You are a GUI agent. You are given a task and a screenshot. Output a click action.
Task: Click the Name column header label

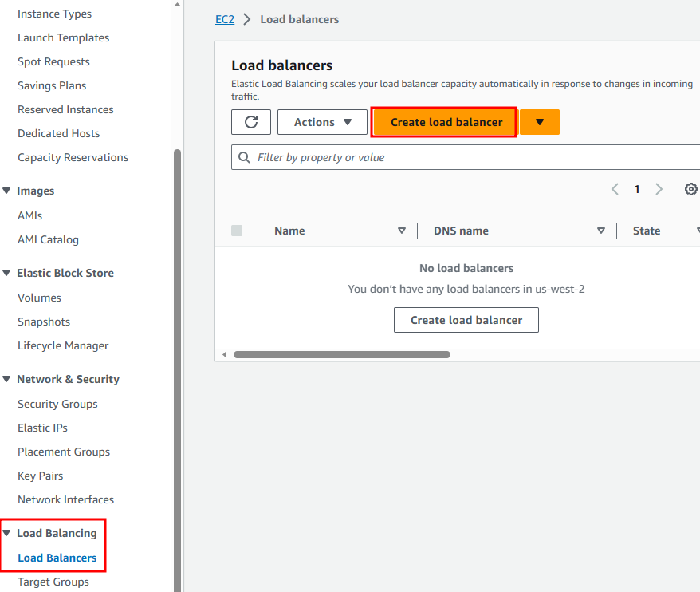pyautogui.click(x=289, y=231)
